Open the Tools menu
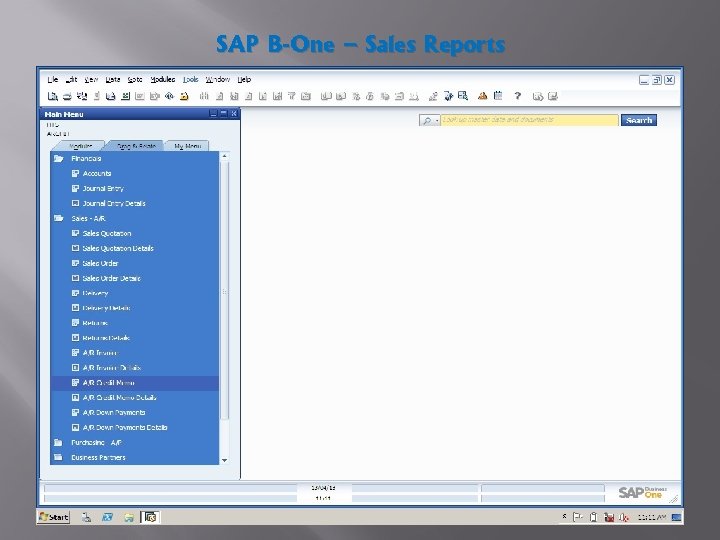This screenshot has width=720, height=540. tap(191, 79)
